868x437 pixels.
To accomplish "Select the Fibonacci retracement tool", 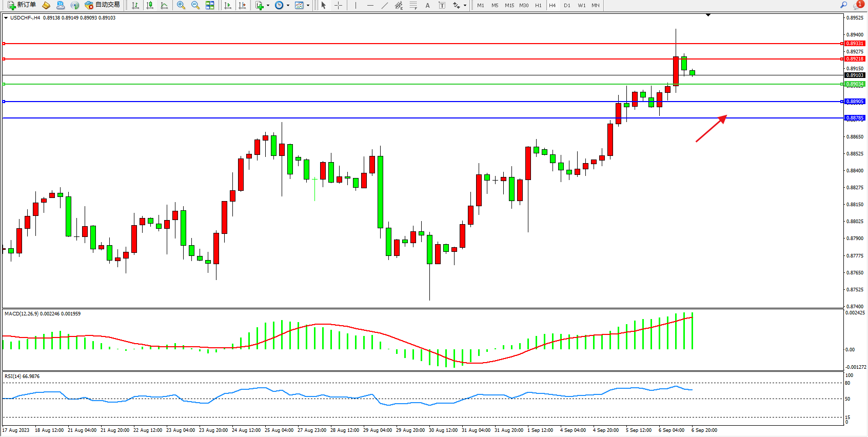I will pos(413,5).
